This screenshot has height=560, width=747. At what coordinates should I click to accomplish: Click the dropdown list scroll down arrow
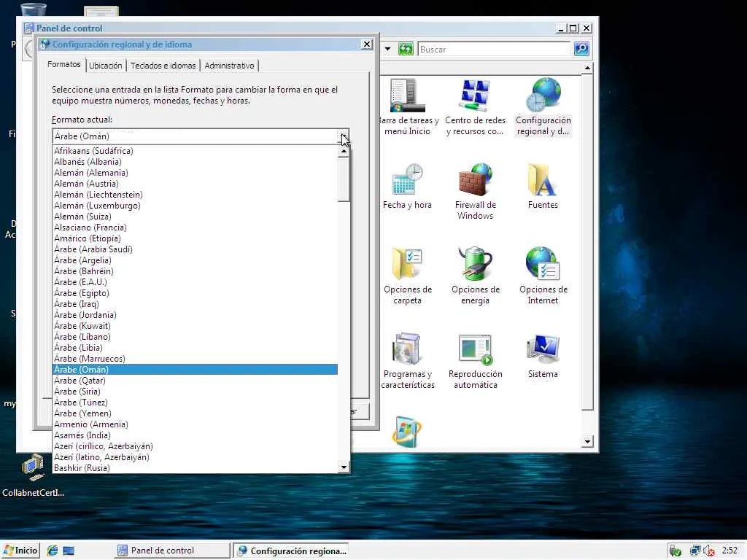[x=344, y=467]
